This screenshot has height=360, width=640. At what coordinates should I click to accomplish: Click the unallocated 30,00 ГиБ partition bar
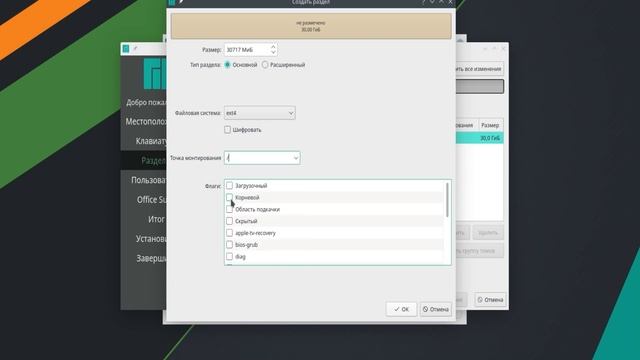(311, 26)
